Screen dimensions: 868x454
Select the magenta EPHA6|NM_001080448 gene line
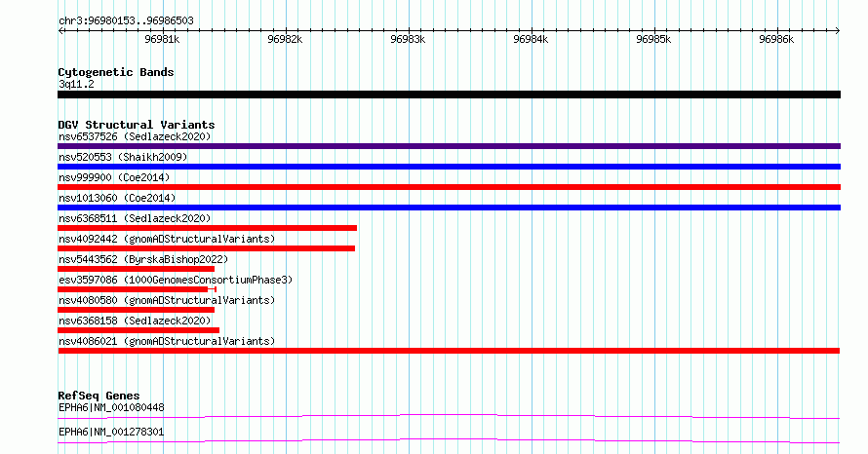(449, 416)
